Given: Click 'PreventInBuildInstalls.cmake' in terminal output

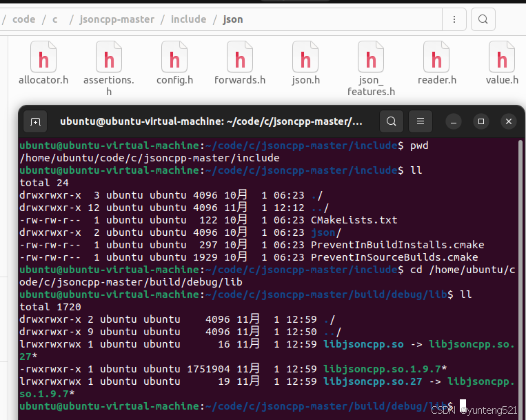Looking at the screenshot, I should [397, 245].
